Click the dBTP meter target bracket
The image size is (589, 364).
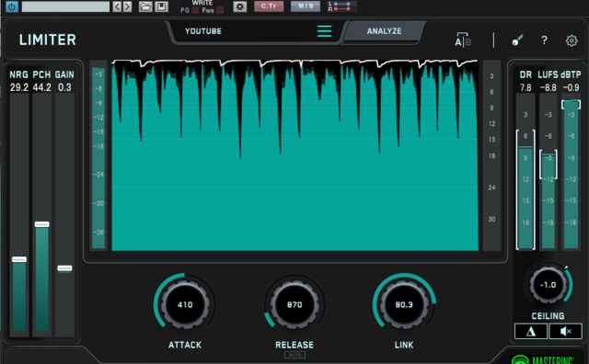[x=571, y=104]
